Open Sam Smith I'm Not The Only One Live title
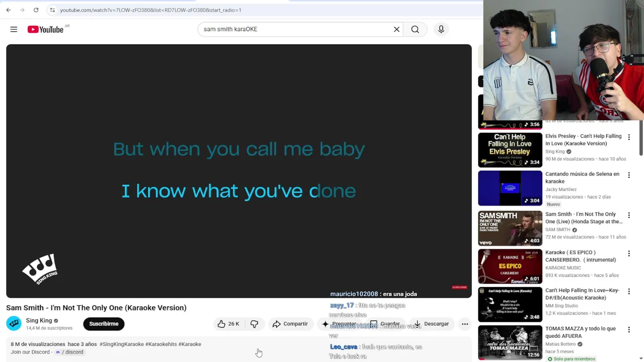The width and height of the screenshot is (644, 362). (584, 218)
